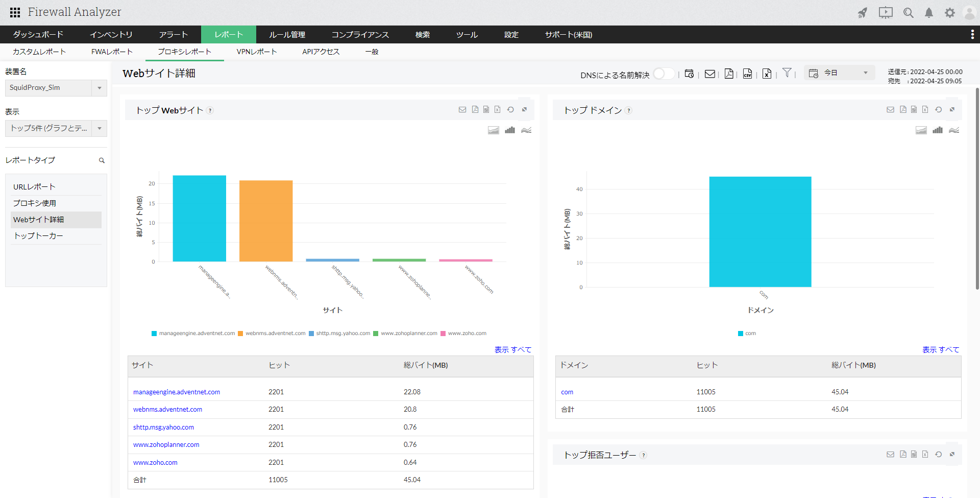
Task: Open the filter icon in report toolbar
Action: coord(787,73)
